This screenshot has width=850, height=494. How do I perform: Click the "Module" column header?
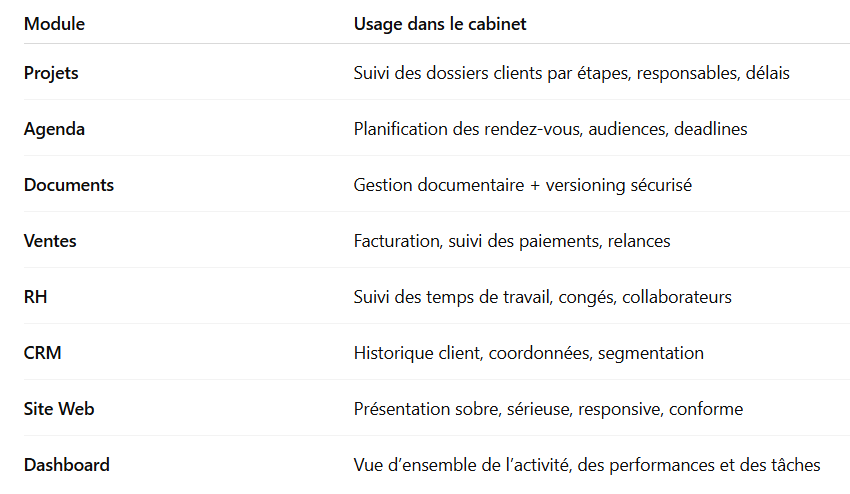pyautogui.click(x=54, y=24)
